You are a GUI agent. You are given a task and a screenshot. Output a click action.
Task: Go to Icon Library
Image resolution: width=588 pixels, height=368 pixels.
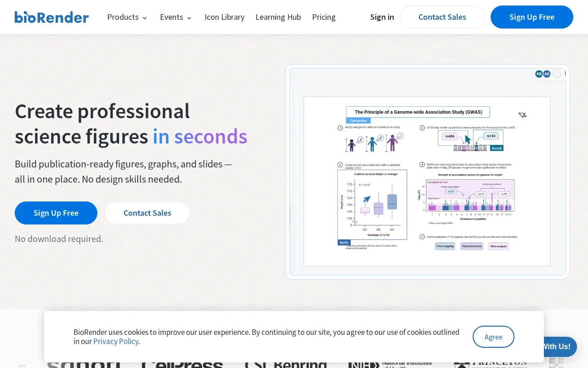(x=225, y=17)
